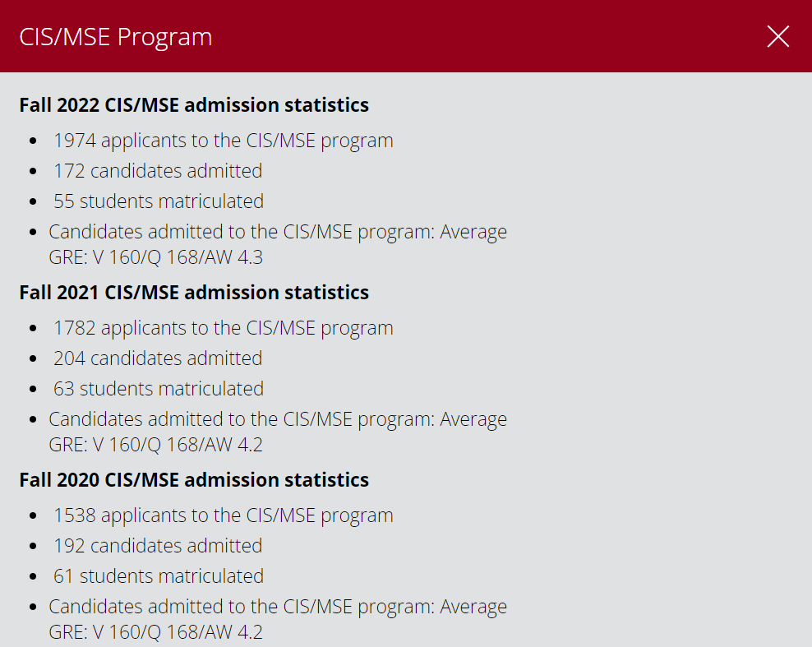This screenshot has width=812, height=647.
Task: Select the Fall 2021 admission statistics heading
Action: 194,293
